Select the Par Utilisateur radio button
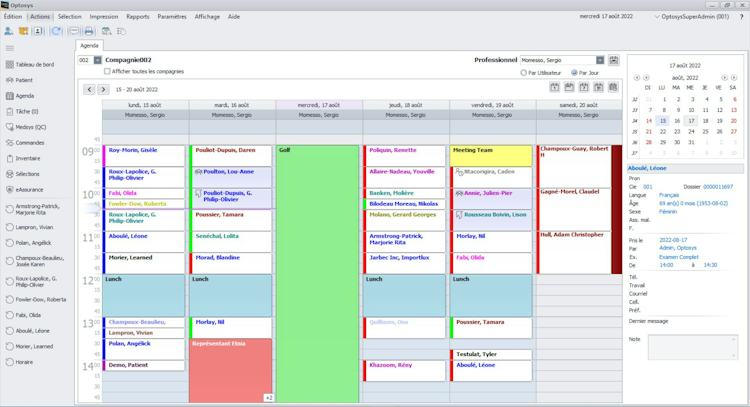 523,73
